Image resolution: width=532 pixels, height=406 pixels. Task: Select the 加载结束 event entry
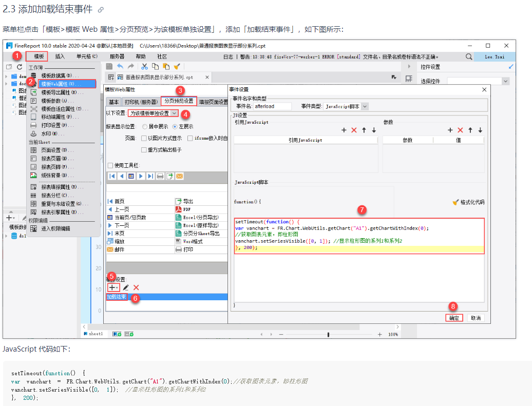tap(117, 297)
